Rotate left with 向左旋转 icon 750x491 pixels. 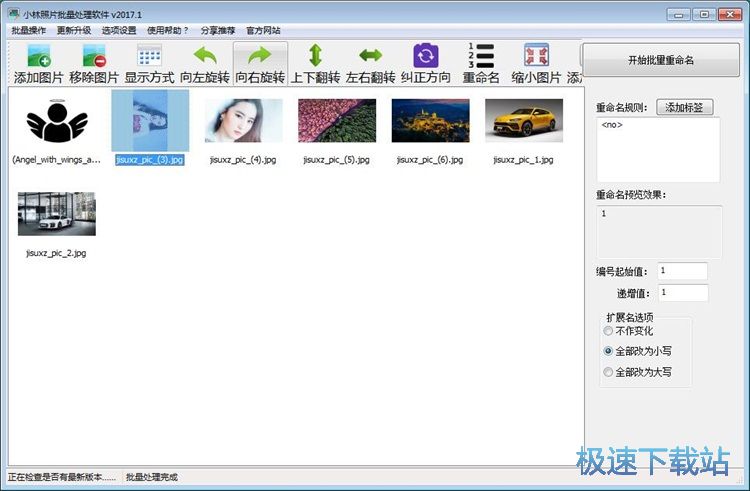point(204,56)
